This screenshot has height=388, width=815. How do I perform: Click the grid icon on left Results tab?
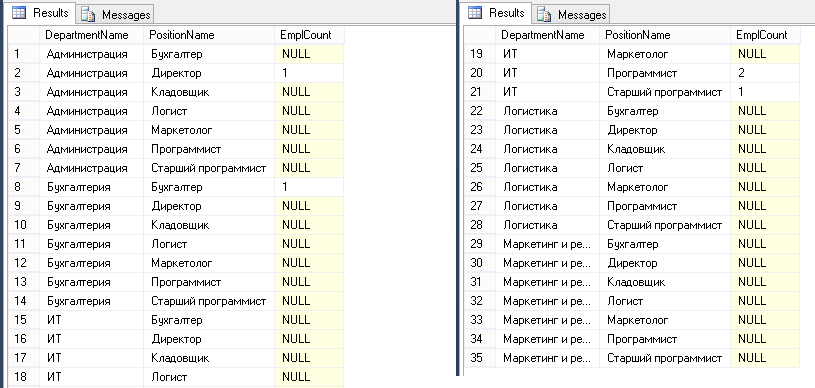click(19, 13)
